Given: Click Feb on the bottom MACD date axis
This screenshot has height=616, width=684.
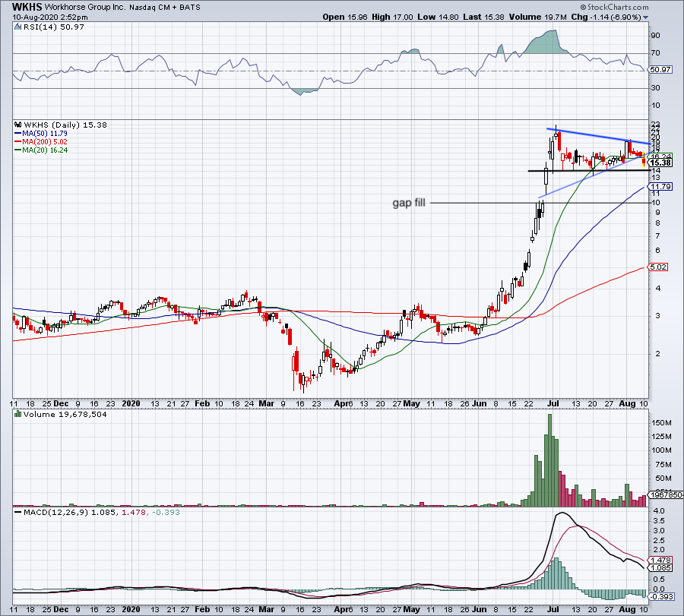Looking at the screenshot, I should [x=202, y=609].
